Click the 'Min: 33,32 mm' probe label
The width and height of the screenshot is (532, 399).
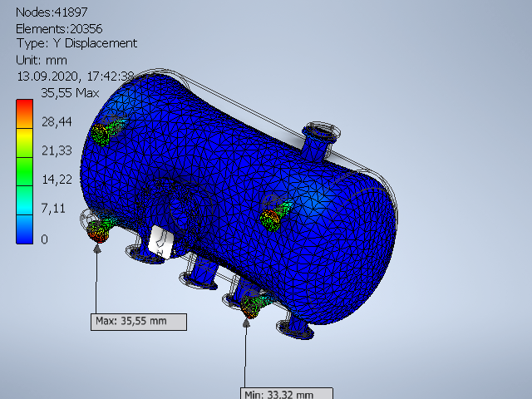pyautogui.click(x=287, y=393)
